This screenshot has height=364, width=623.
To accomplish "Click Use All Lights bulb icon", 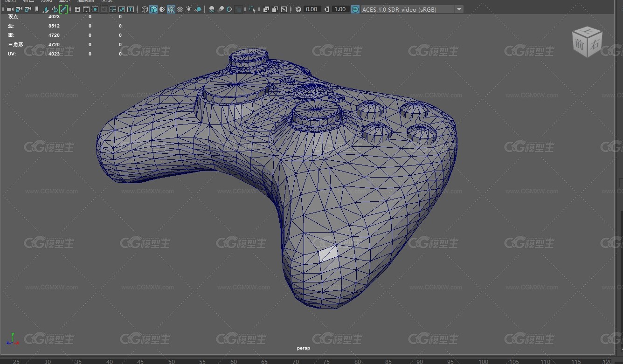I will 189,9.
